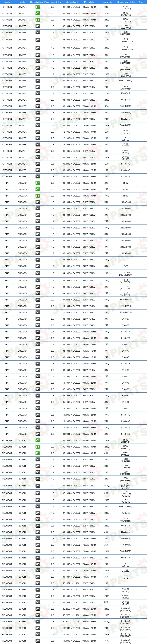Click ON icon in Fiat Ducato 08.1994 8140.67 row
This screenshot has height=644, width=147.
point(38,370)
